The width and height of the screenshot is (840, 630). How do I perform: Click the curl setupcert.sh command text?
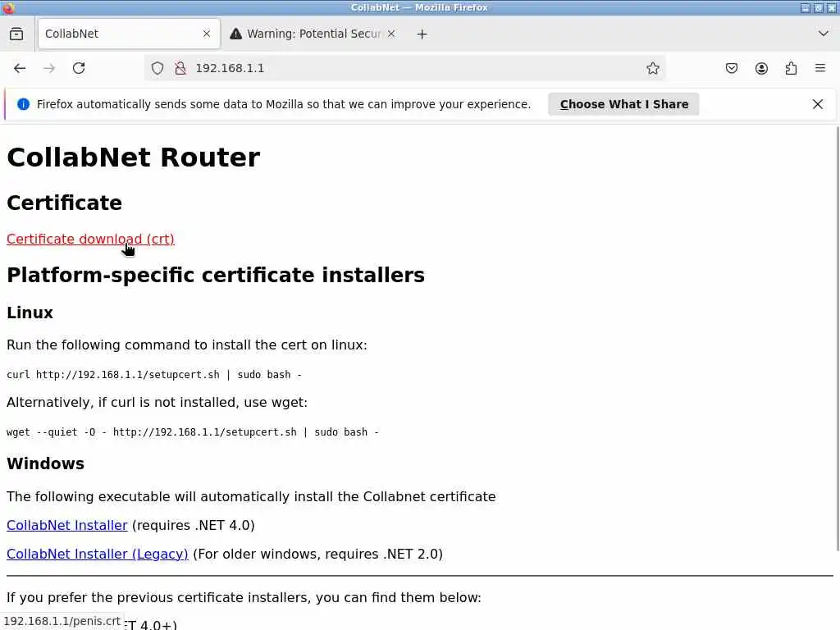[153, 374]
